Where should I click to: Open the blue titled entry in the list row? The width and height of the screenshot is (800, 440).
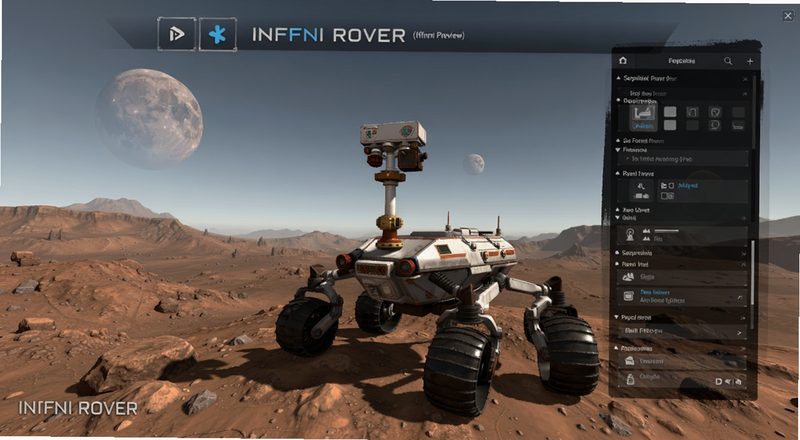655,292
